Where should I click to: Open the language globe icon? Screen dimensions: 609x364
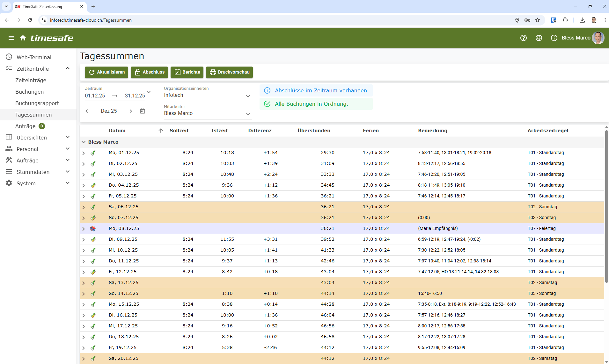coord(539,38)
